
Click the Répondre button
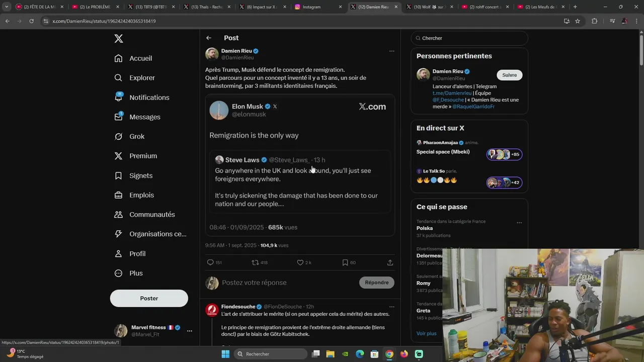point(377,283)
